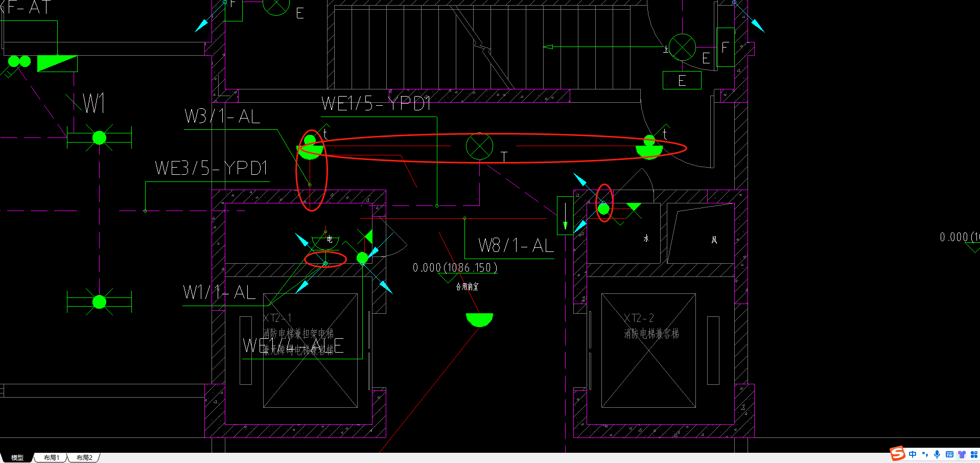Select the W3/1-AL circuit label
The width and height of the screenshot is (980, 463).
click(223, 117)
